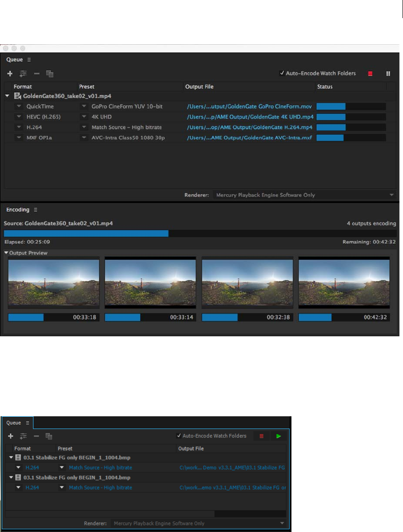The height and width of the screenshot is (532, 403).
Task: Select the Queue tab in the lower window
Action: tap(14, 423)
